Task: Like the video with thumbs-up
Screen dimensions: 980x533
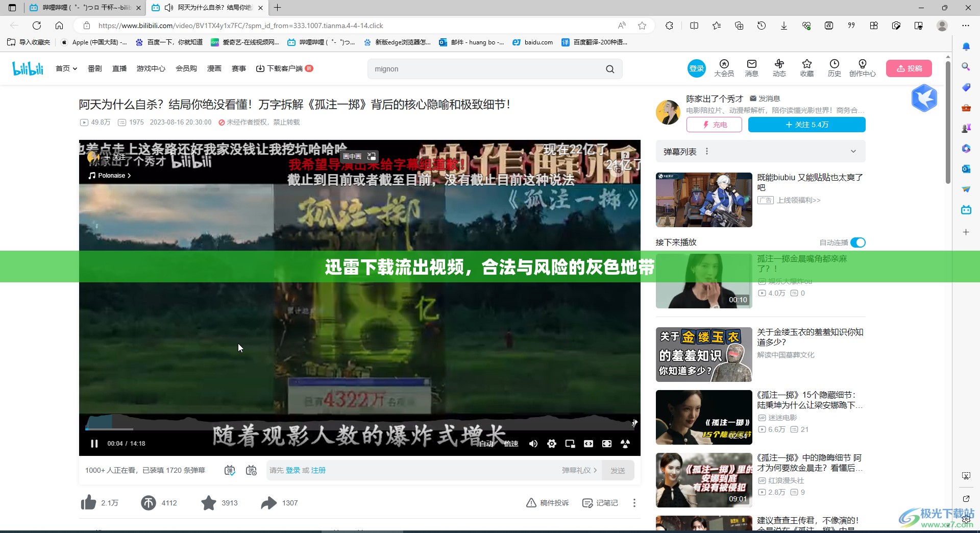Action: (88, 503)
